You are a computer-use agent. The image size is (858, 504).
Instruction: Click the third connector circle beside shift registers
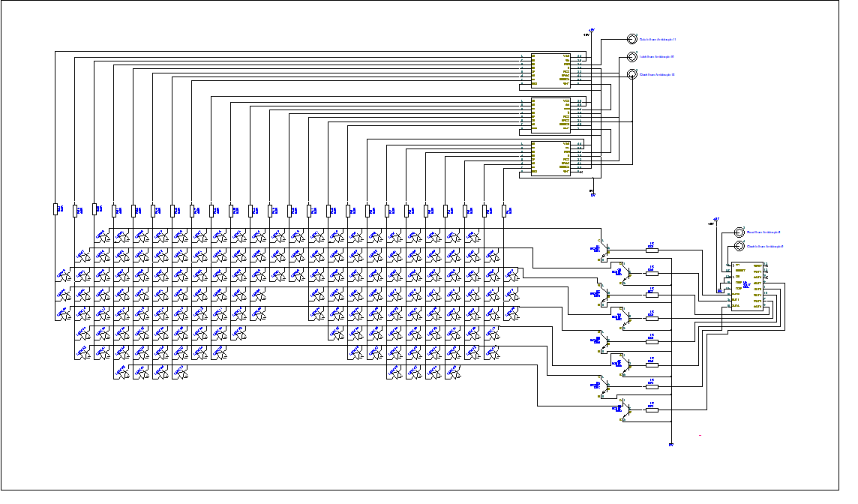pos(632,74)
